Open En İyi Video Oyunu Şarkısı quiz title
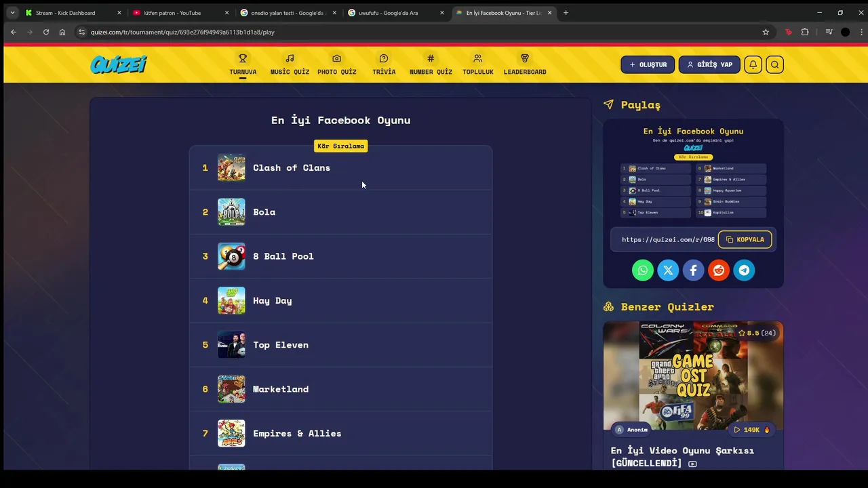The image size is (868, 488). (682, 456)
